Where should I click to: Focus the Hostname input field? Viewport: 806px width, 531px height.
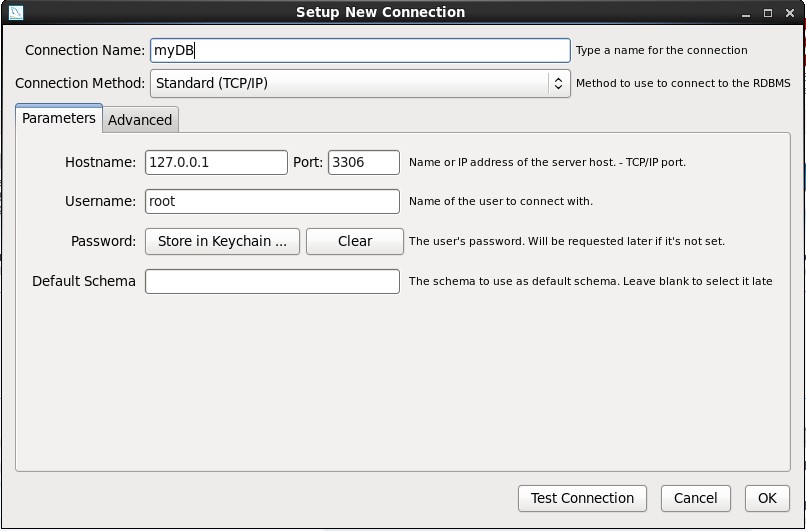pos(216,162)
